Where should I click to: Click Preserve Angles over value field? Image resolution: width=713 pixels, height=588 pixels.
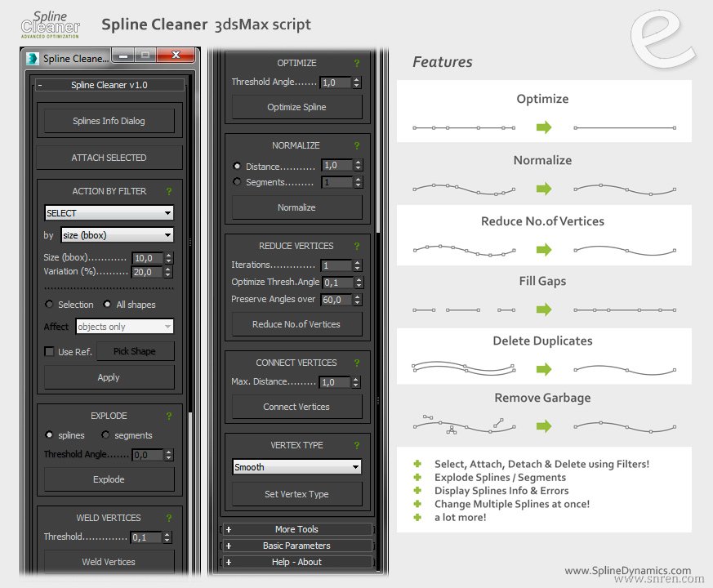pyautogui.click(x=336, y=300)
